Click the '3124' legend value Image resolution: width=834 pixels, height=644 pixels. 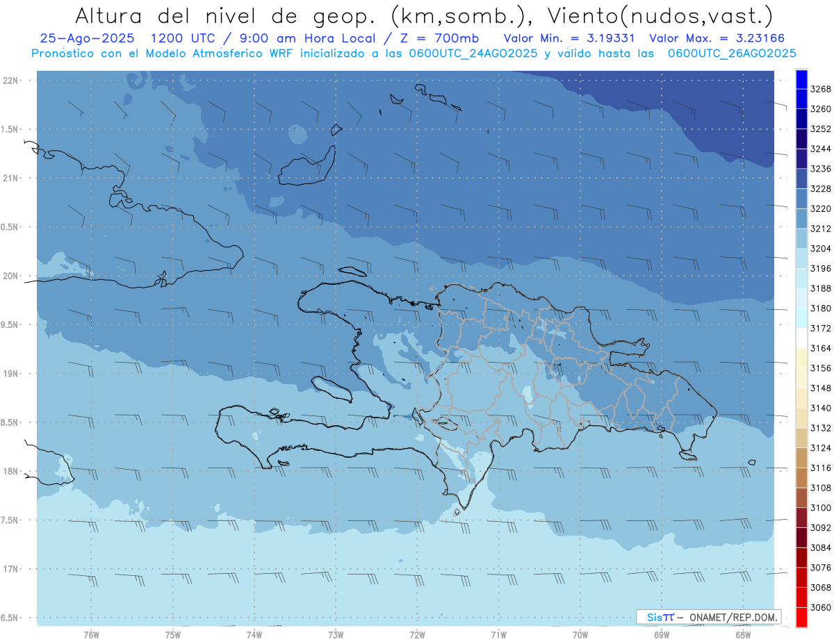821,448
